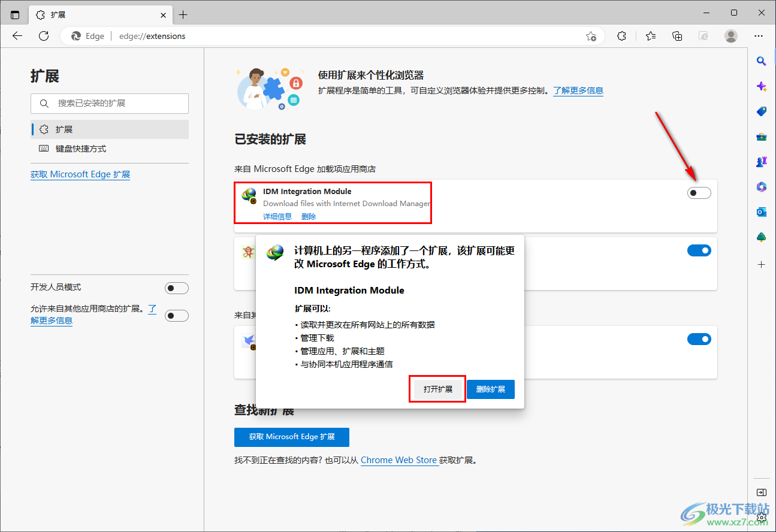Click the IDM Integration Module title text
This screenshot has height=532, width=776.
click(307, 191)
